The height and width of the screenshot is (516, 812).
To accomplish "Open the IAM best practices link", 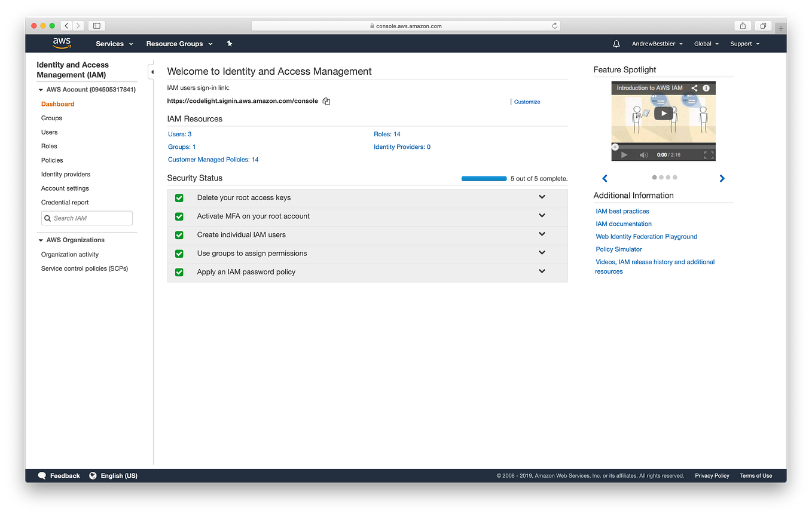I will pyautogui.click(x=622, y=211).
